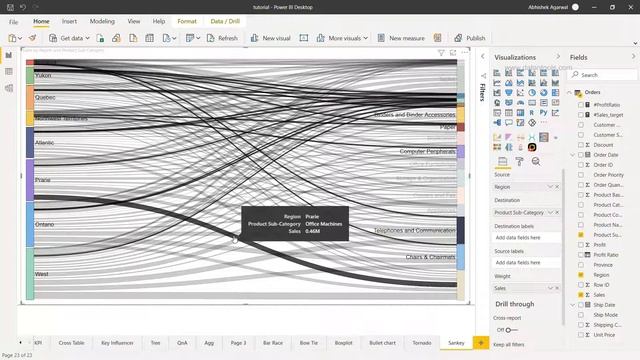Uncheck the Sales field checkbox
640x360 pixels.
click(x=581, y=295)
